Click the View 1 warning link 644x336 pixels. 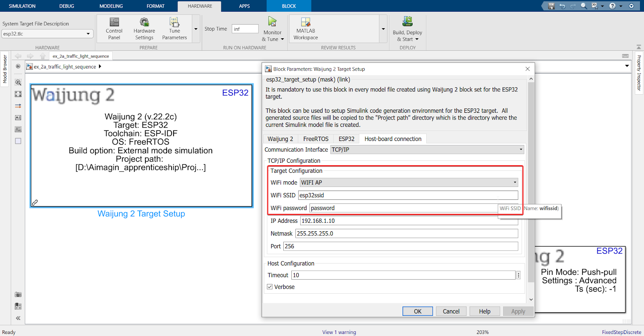[x=339, y=332]
